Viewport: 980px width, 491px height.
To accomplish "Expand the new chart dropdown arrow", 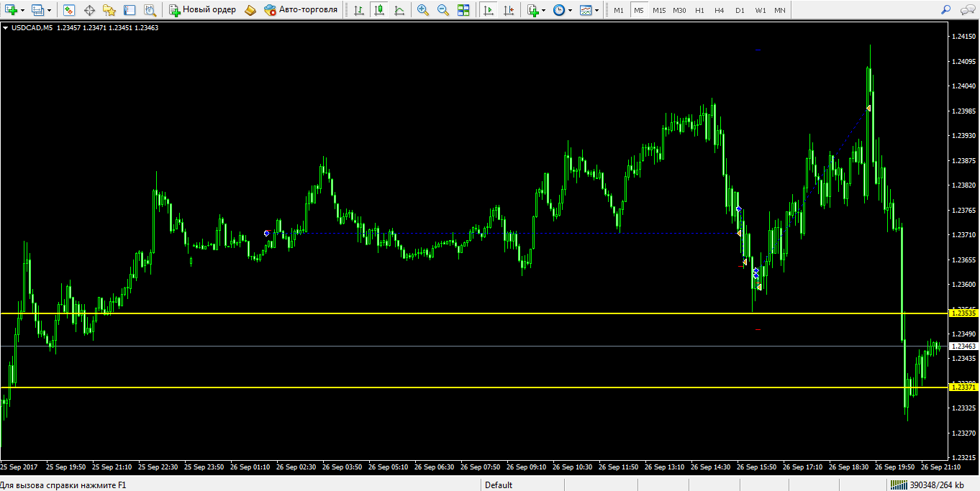I will [x=23, y=10].
